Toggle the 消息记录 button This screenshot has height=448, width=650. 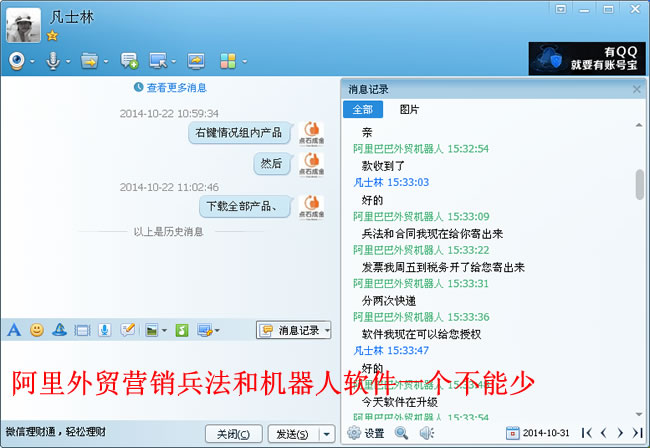tap(293, 330)
